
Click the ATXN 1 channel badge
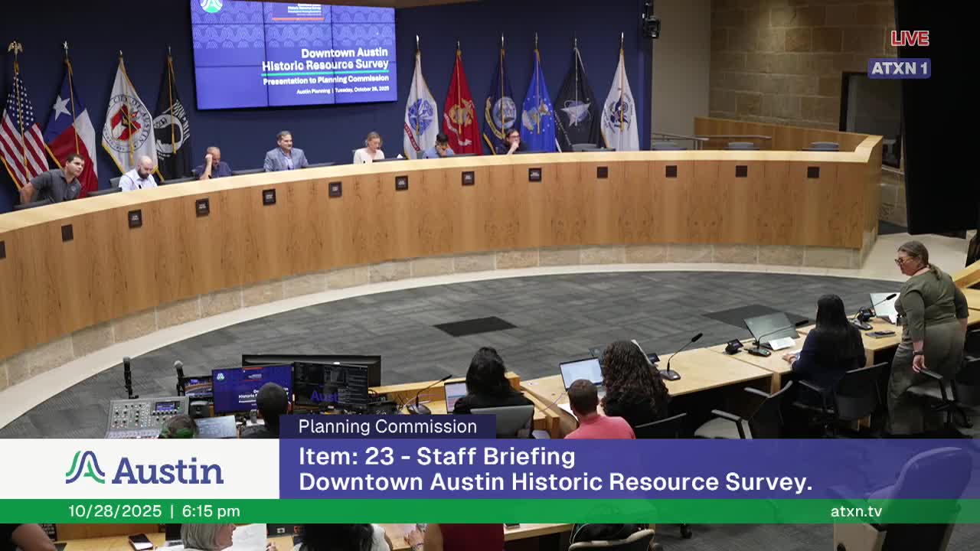(899, 67)
